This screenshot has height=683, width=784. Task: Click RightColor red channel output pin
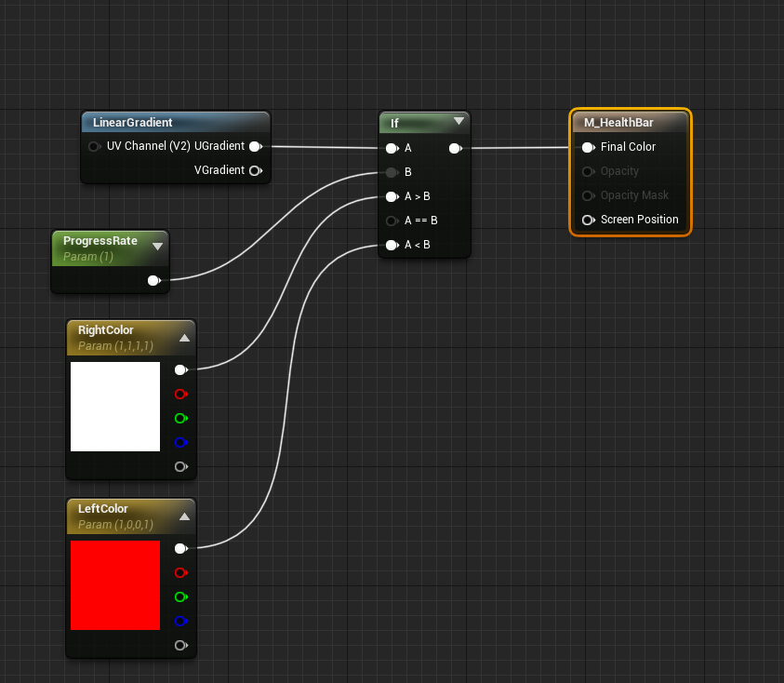[181, 395]
